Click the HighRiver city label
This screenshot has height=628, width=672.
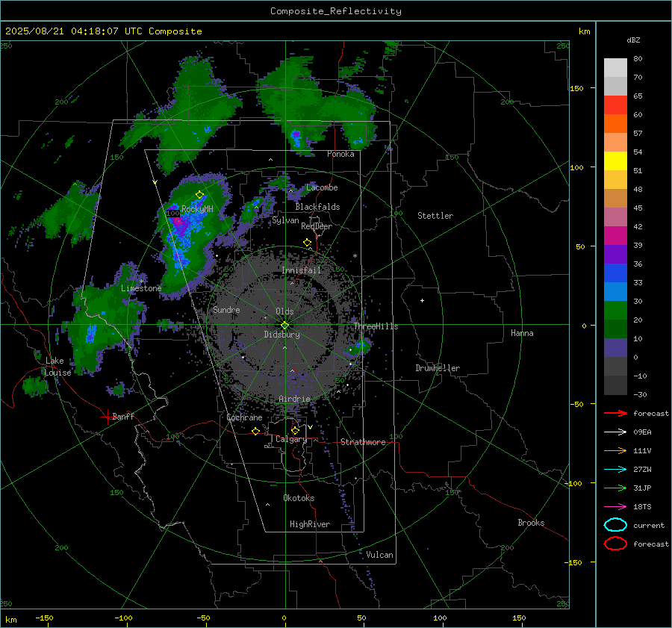pos(310,524)
